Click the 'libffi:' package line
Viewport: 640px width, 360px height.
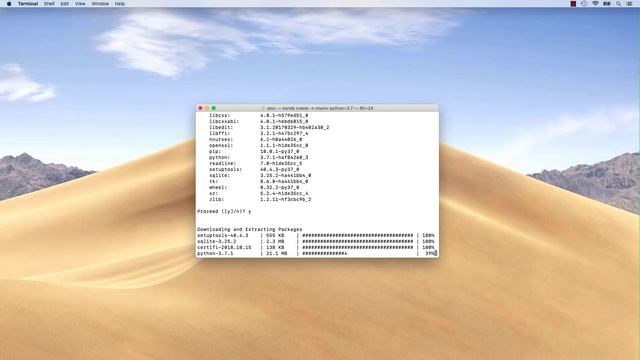pyautogui.click(x=258, y=133)
